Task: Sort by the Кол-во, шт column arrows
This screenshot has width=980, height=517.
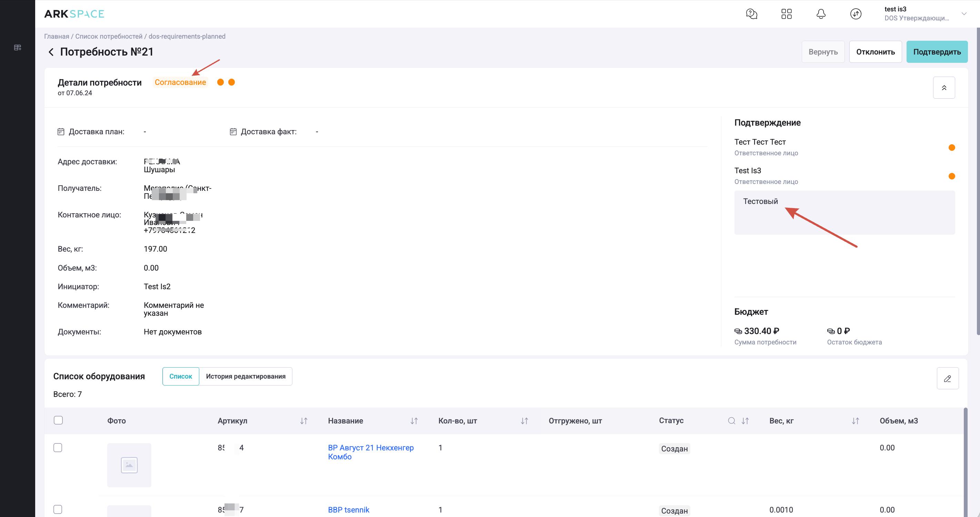Action: coord(524,421)
